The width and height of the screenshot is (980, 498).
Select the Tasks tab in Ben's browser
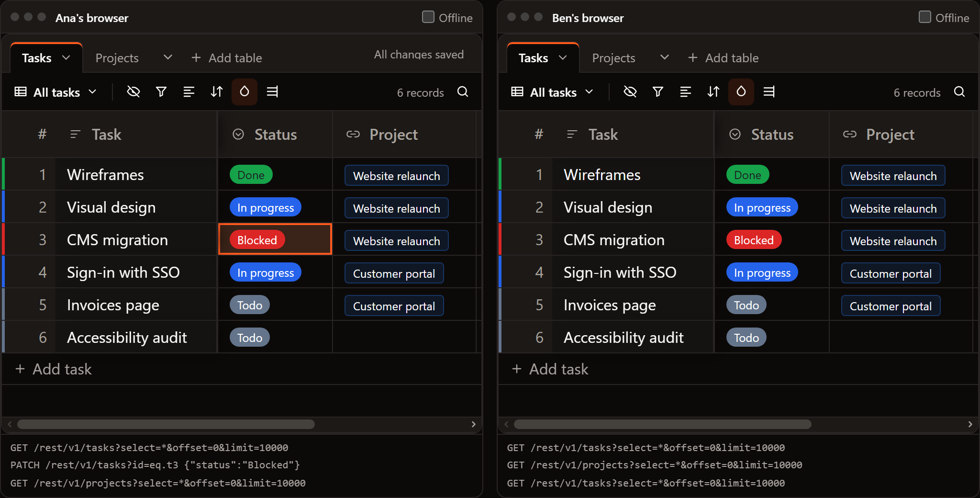[x=534, y=58]
